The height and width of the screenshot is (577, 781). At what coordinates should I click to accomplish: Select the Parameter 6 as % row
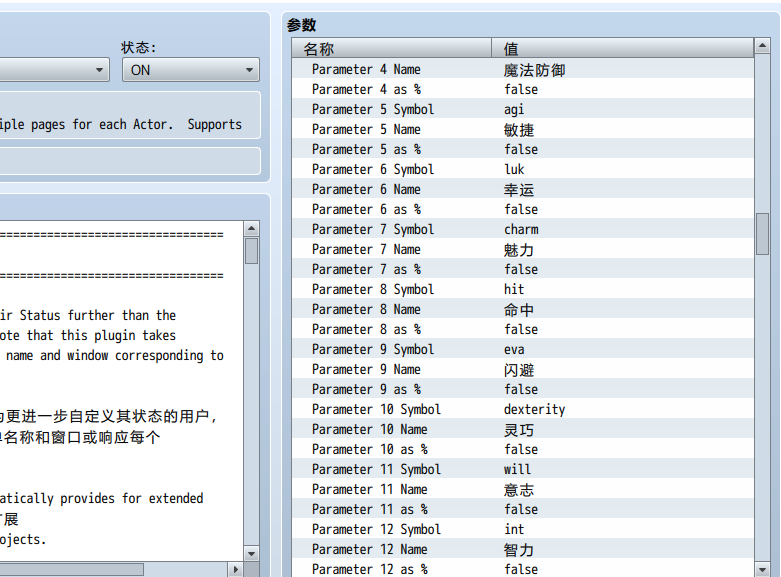522,209
